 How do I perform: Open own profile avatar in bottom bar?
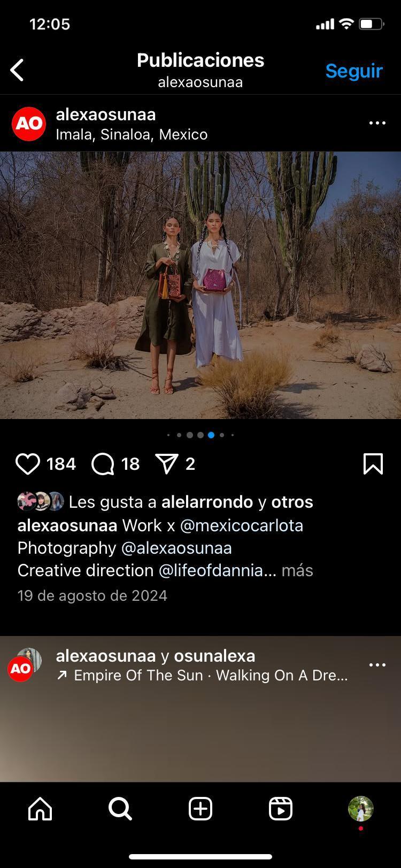[361, 809]
